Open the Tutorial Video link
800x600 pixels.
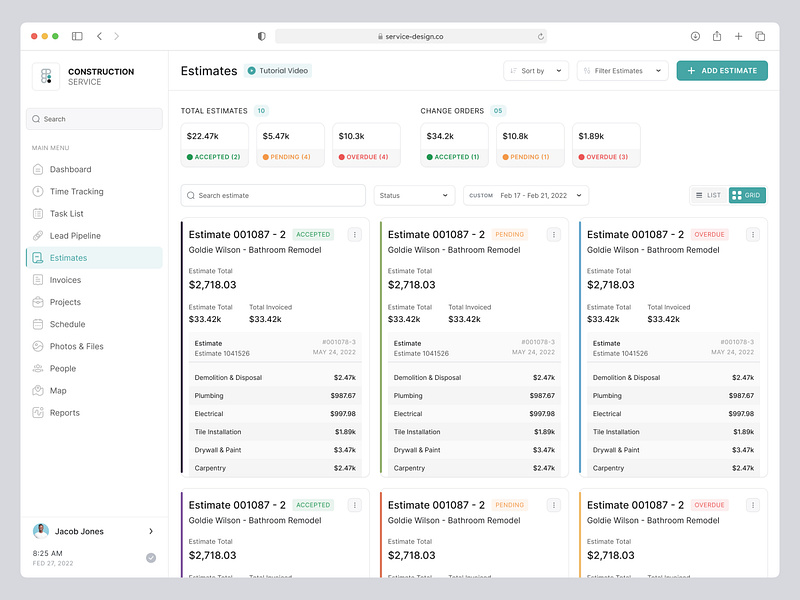(278, 71)
